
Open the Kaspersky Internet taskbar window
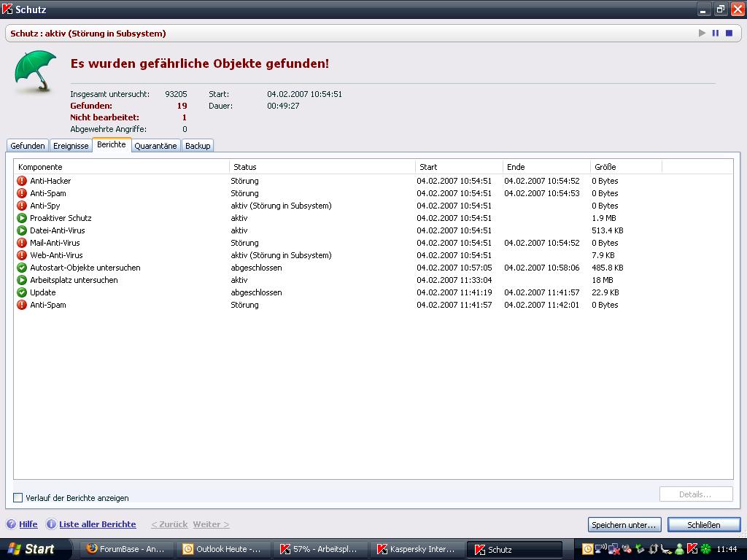click(x=418, y=549)
